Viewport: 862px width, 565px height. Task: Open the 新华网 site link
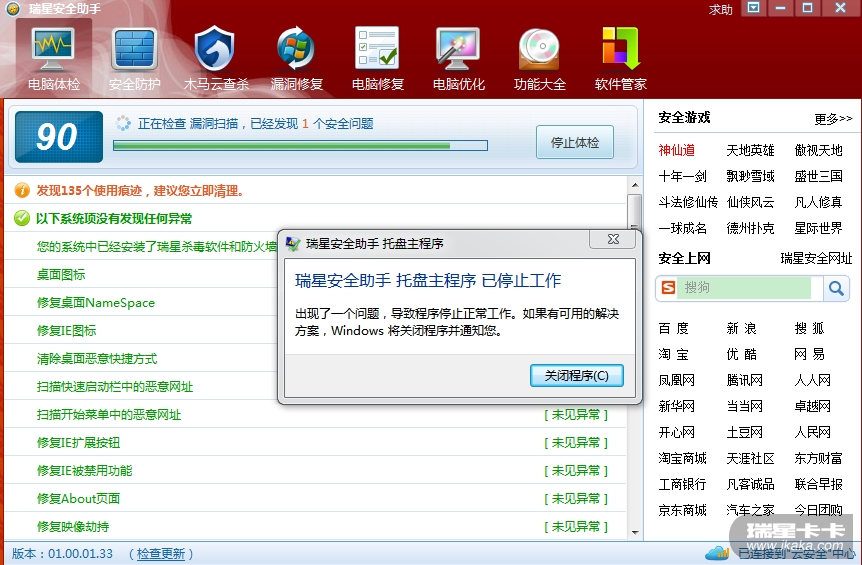point(676,406)
